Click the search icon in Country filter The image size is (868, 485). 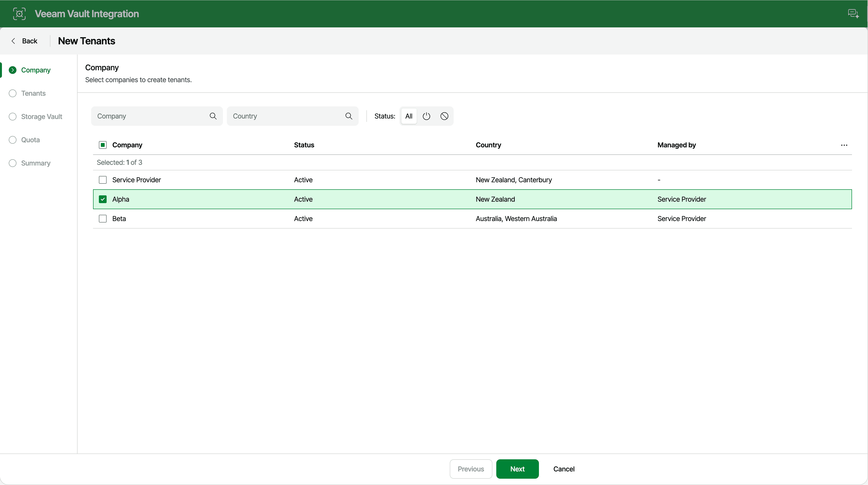point(349,116)
